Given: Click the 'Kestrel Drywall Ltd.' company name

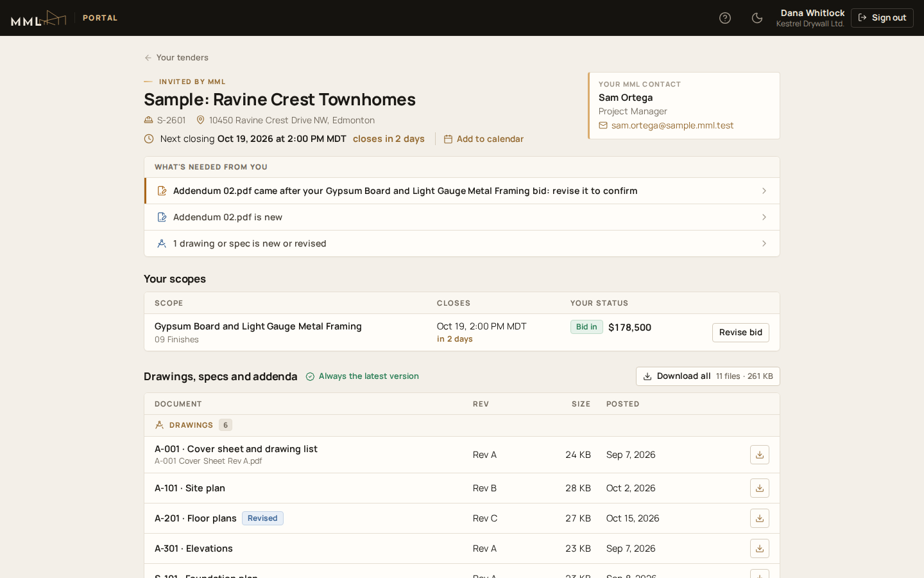Looking at the screenshot, I should (x=810, y=24).
